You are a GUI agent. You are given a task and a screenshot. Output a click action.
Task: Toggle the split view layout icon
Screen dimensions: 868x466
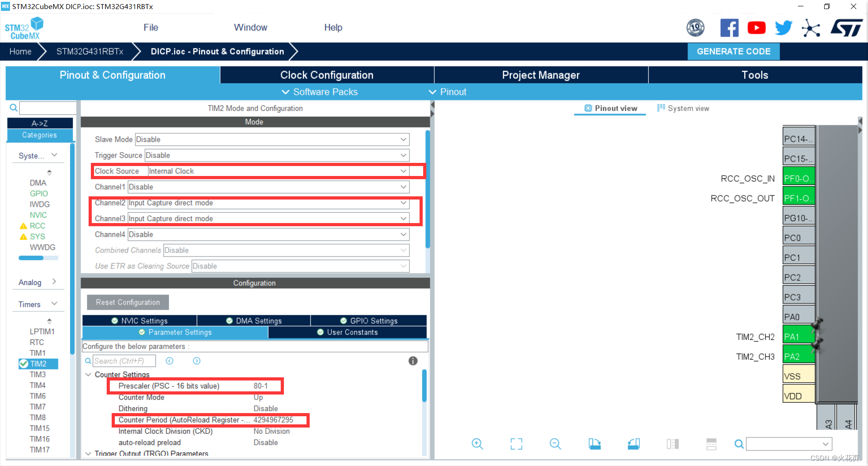(673, 444)
